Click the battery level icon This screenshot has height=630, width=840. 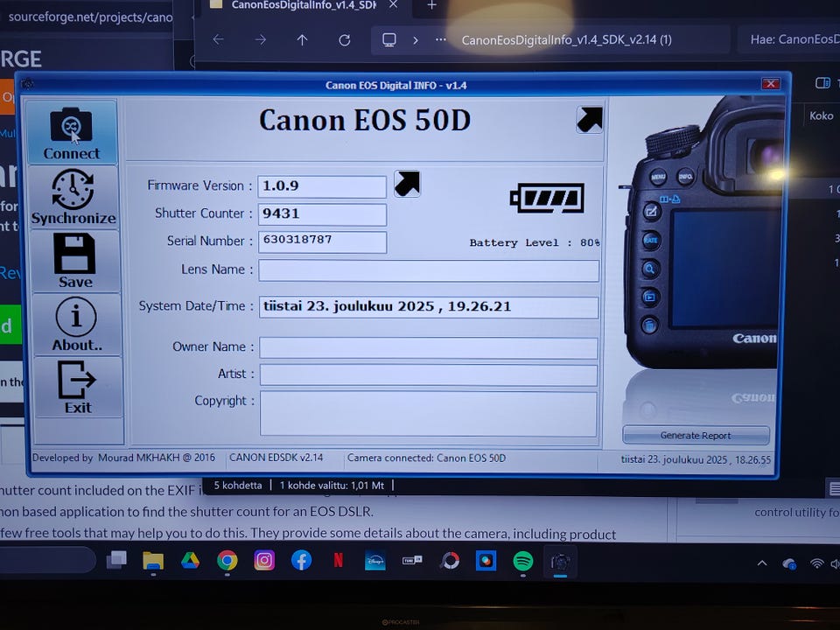(x=547, y=199)
